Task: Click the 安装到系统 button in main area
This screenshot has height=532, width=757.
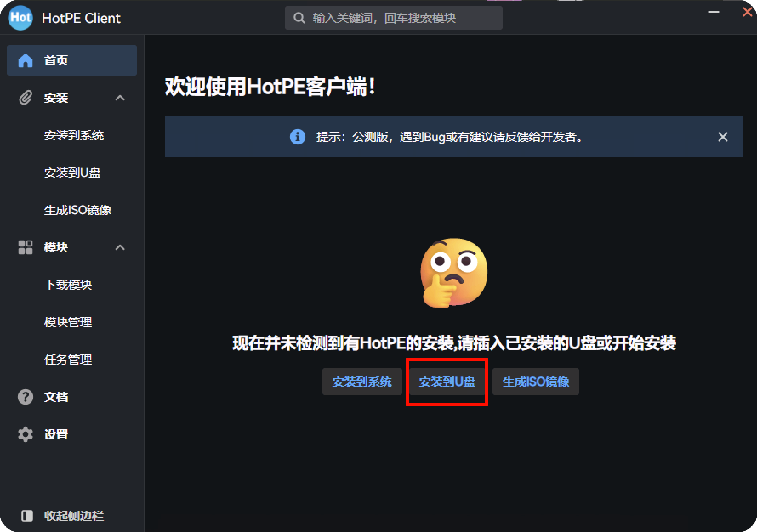Action: point(362,382)
